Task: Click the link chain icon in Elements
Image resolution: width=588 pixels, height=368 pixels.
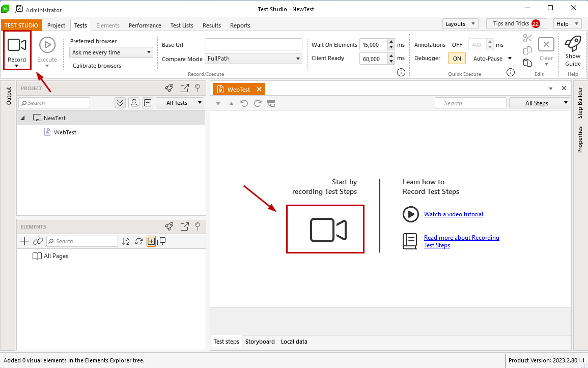Action: [38, 241]
